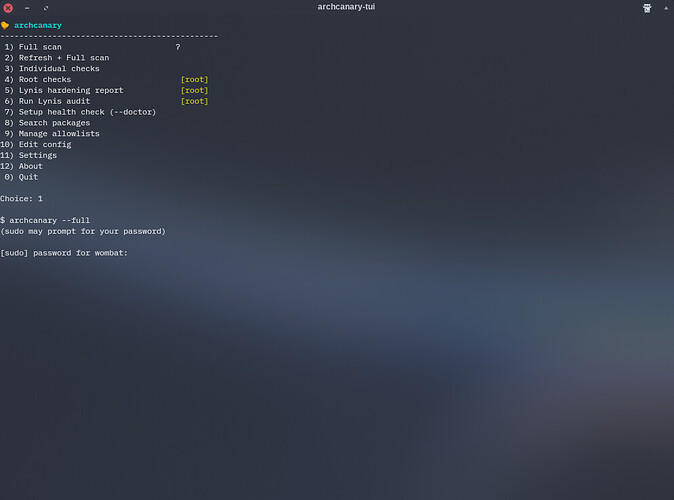The width and height of the screenshot is (674, 500).
Task: Click the $ archcanary --full command line
Action: pyautogui.click(x=45, y=221)
